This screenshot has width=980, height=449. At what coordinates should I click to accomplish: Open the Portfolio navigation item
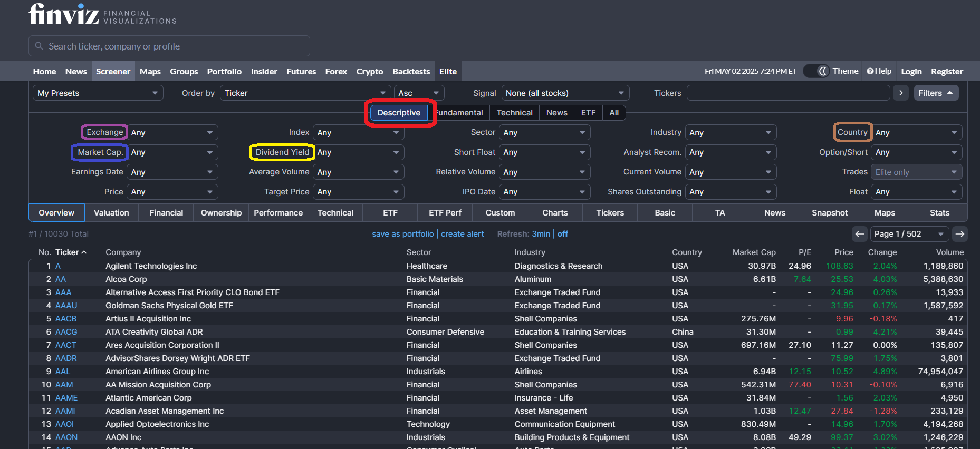click(x=224, y=71)
